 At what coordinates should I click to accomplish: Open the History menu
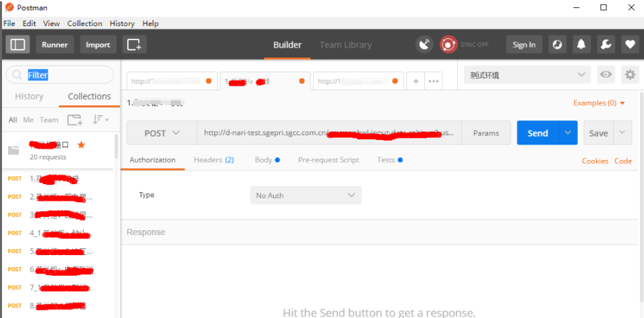[122, 23]
